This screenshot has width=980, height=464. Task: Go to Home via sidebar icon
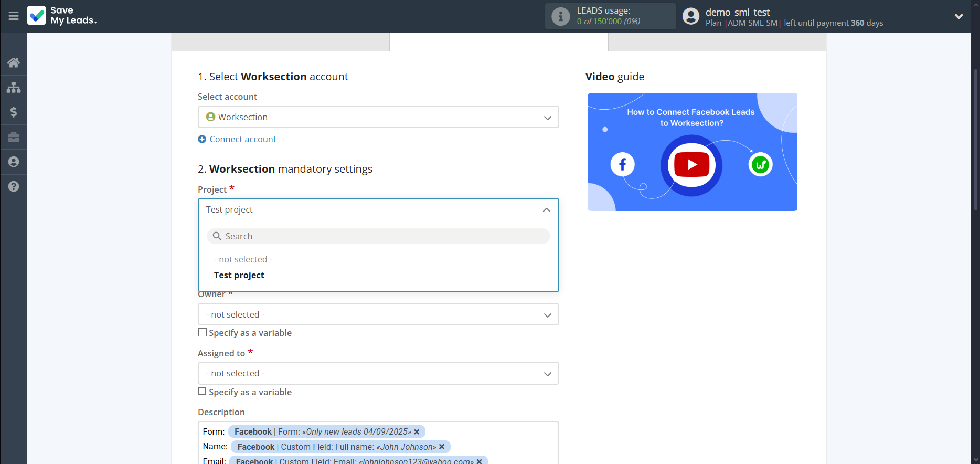click(14, 62)
